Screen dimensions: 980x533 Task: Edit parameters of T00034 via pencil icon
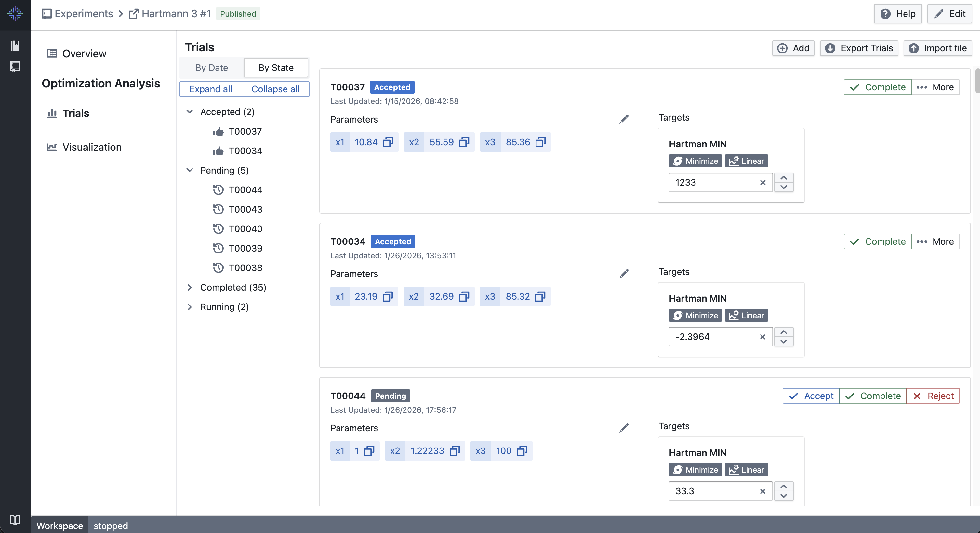624,273
